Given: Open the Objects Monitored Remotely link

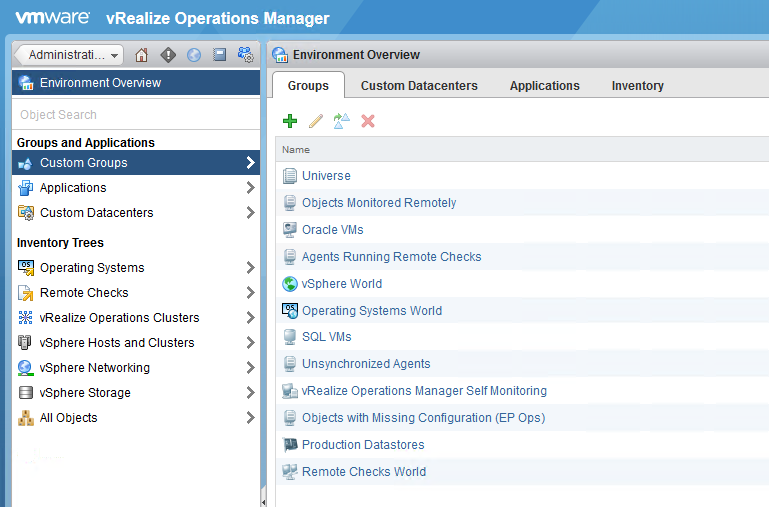Looking at the screenshot, I should tap(379, 203).
